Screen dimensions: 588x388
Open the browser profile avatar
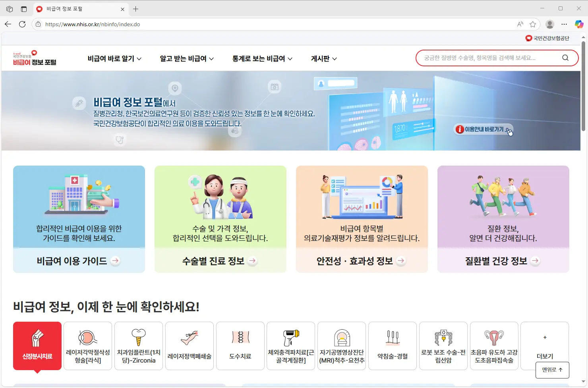[550, 24]
